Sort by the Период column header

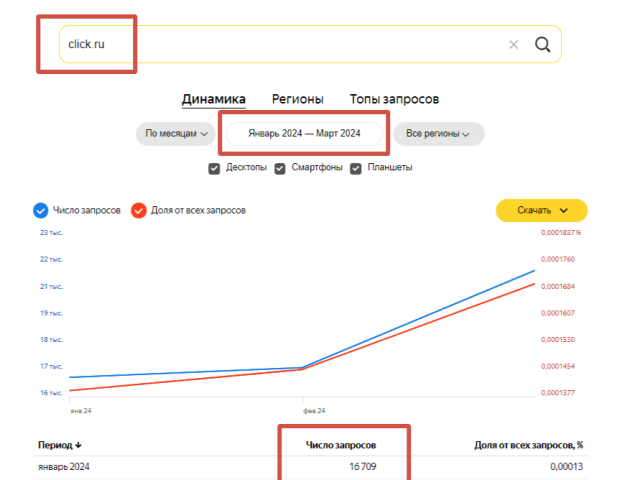[x=60, y=445]
